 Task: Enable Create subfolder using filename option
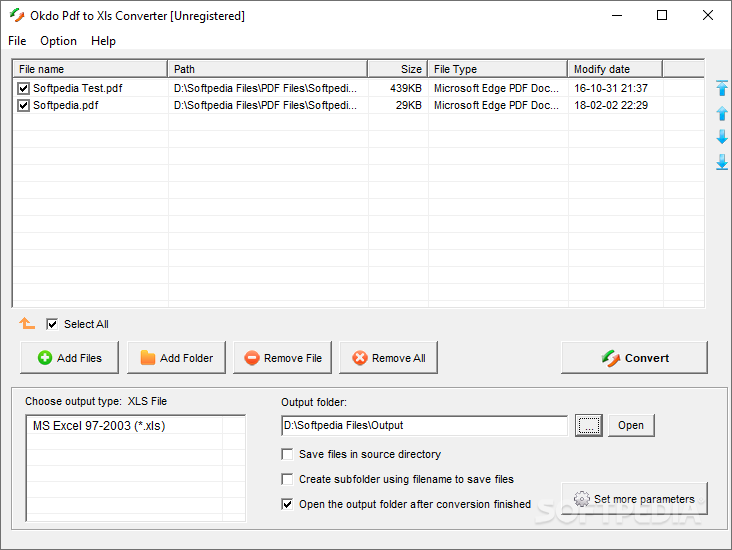pyautogui.click(x=287, y=479)
